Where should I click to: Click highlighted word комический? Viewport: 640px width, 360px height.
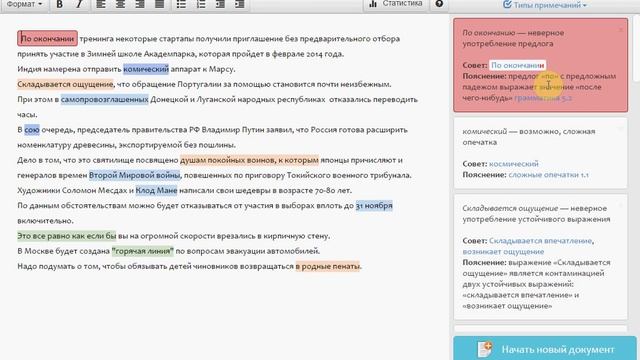click(x=146, y=69)
